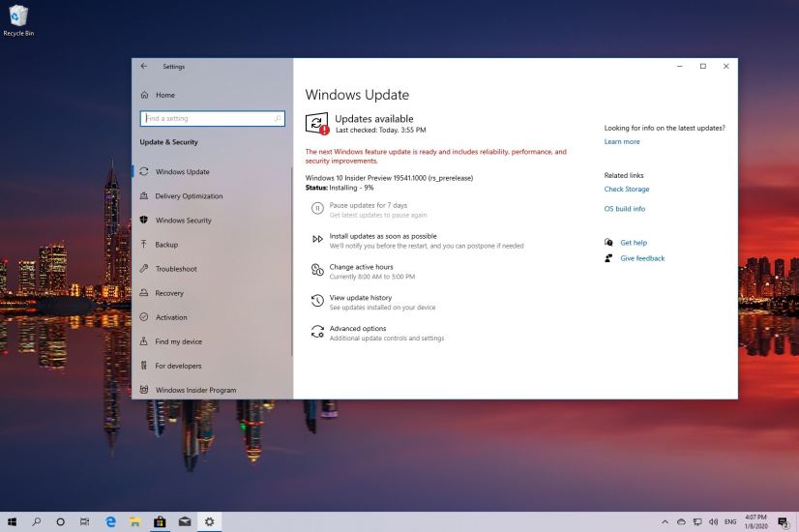Show hidden tray icons chevron
This screenshot has width=799, height=532.
click(x=665, y=521)
